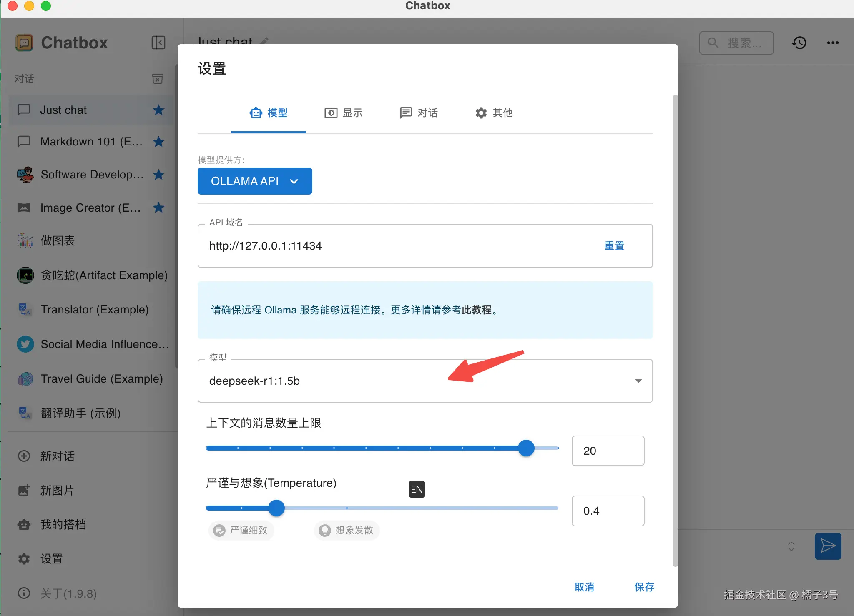This screenshot has height=616, width=854.
Task: Open the 此教程 tutorial link
Action: 477,310
